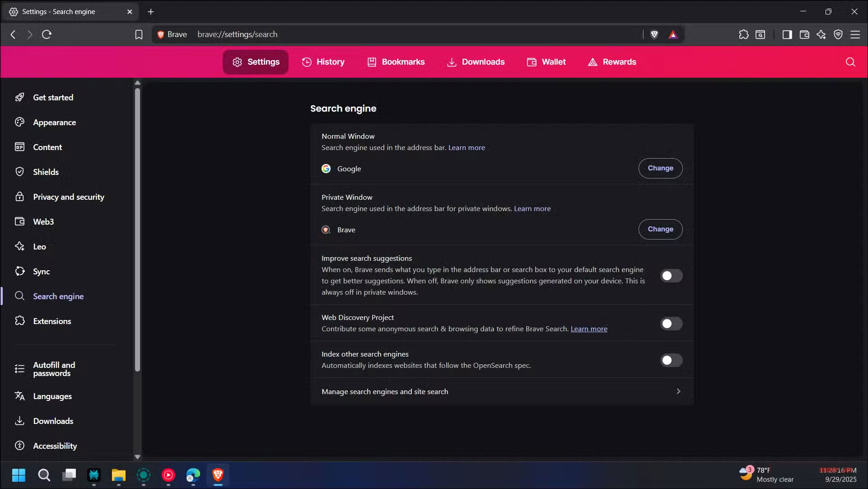868x489 pixels.
Task: Click the Brave icon in the taskbar
Action: [x=218, y=475]
